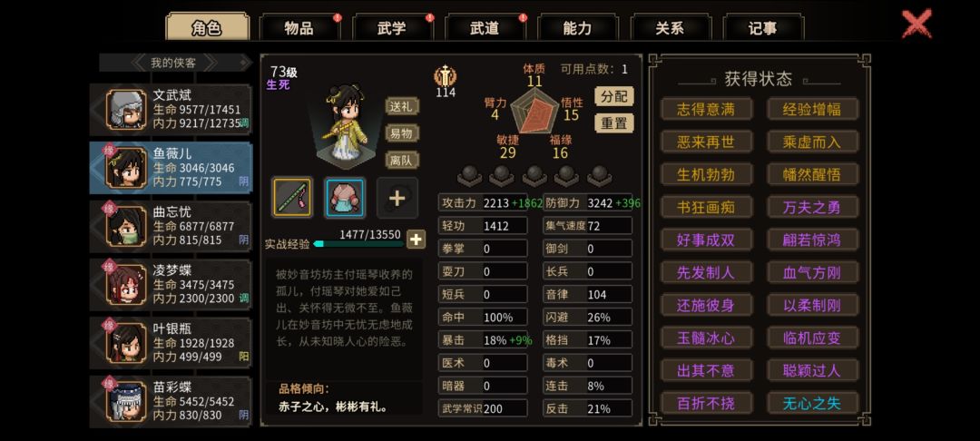Click the pink robe armor slot
The width and height of the screenshot is (980, 441).
345,198
